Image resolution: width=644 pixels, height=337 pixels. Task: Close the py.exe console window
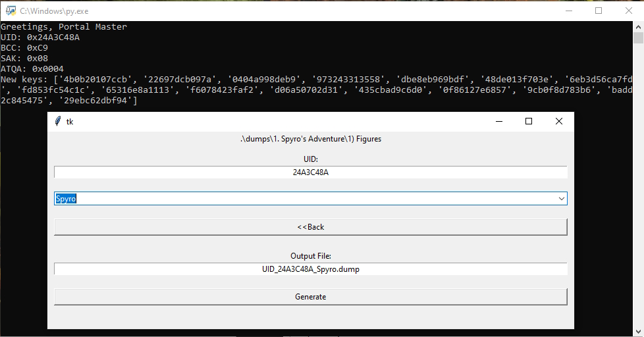[628, 11]
